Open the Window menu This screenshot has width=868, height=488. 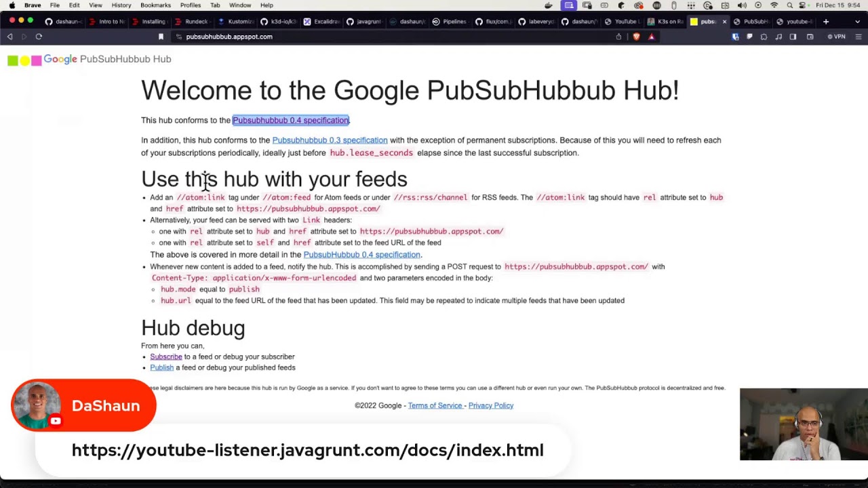click(x=240, y=5)
